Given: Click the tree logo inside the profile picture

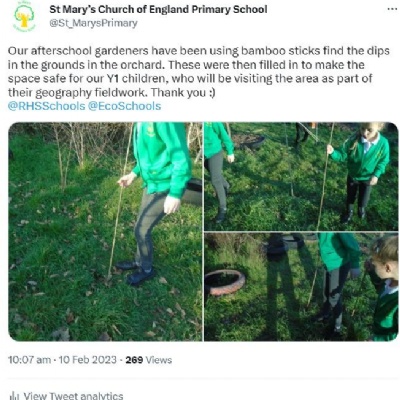Looking at the screenshot, I should pos(24,17).
